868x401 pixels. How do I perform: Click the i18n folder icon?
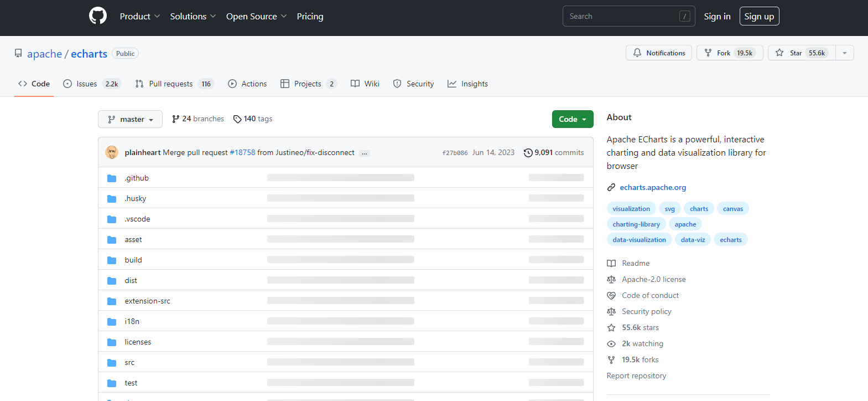click(112, 322)
